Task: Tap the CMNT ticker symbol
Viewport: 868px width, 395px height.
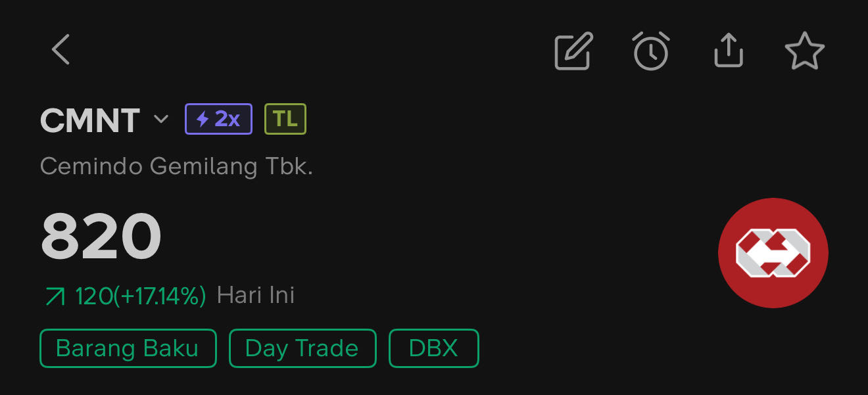Action: tap(90, 120)
